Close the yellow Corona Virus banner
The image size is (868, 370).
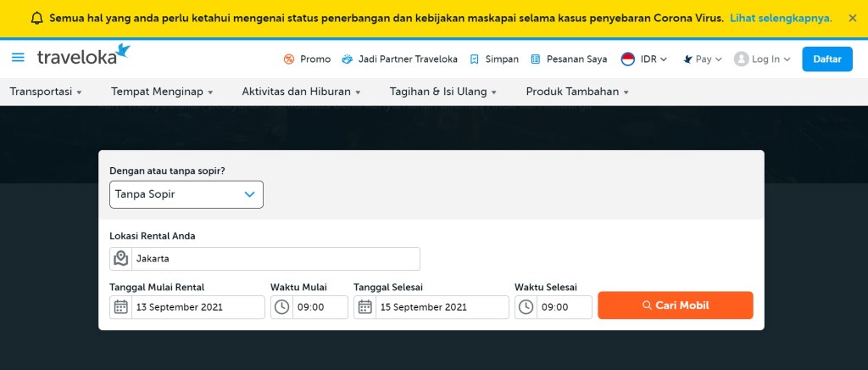(852, 18)
